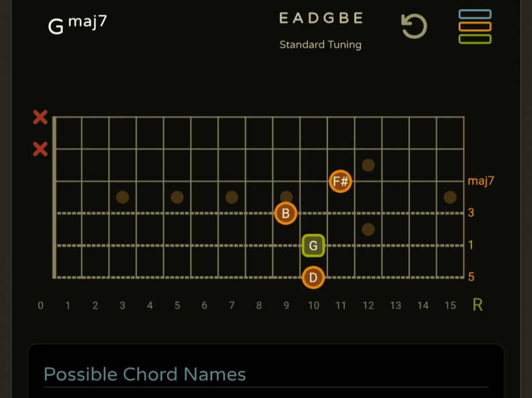Image resolution: width=532 pixels, height=398 pixels.
Task: Open the EADGBE tuning selector
Action: pos(320,18)
